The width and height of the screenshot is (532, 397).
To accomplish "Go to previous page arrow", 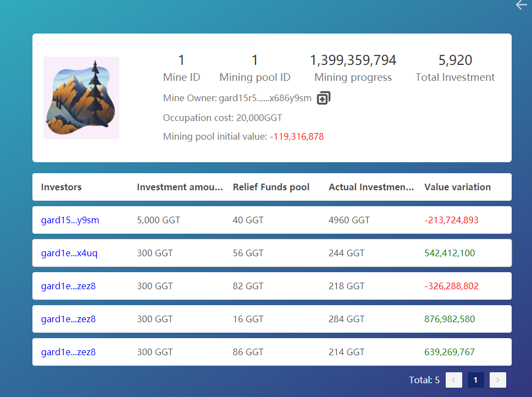I will [x=453, y=380].
